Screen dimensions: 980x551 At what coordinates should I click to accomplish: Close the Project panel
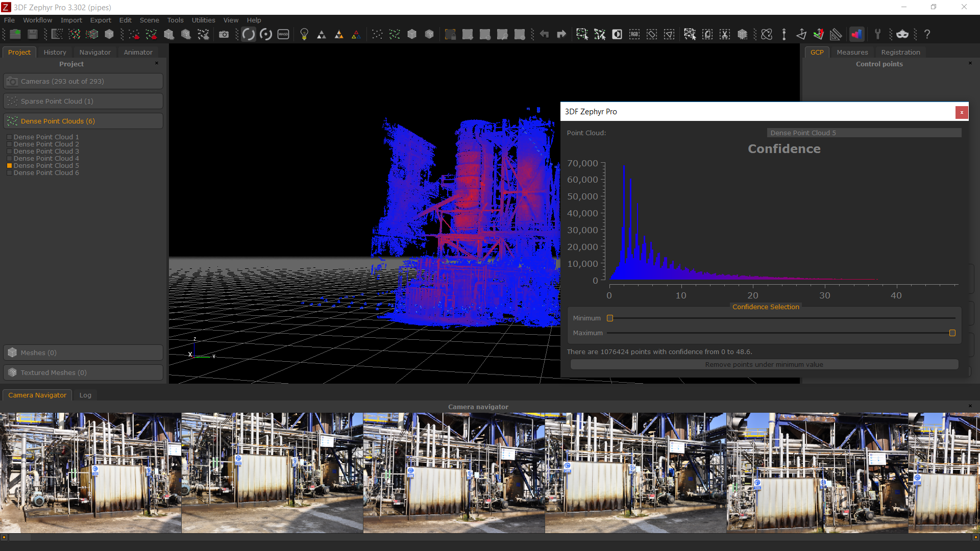tap(157, 63)
